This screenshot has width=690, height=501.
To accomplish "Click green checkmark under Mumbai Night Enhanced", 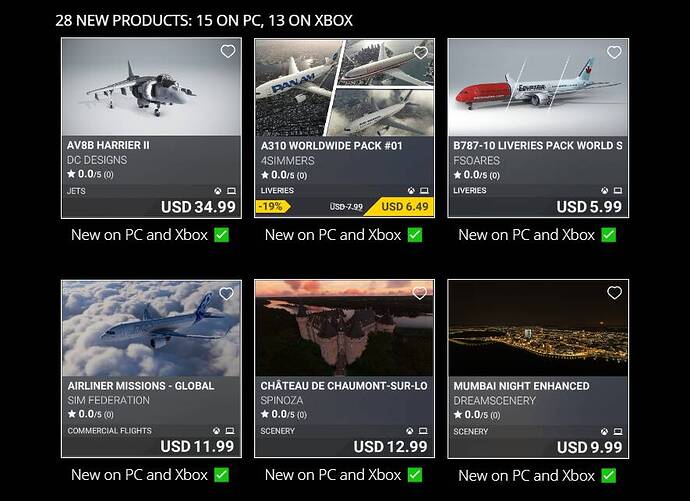I will coord(608,475).
